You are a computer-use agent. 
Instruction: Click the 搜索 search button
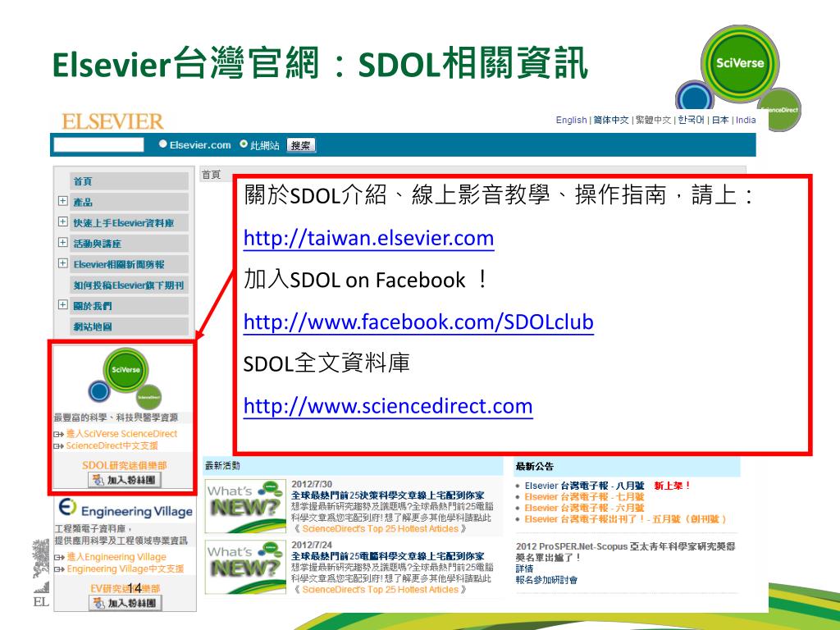click(x=301, y=145)
